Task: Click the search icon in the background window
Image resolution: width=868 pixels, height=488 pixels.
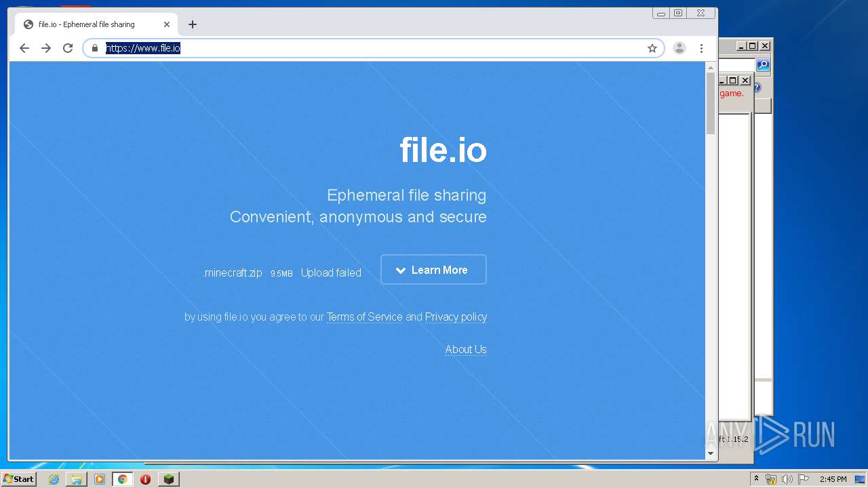Action: (763, 64)
